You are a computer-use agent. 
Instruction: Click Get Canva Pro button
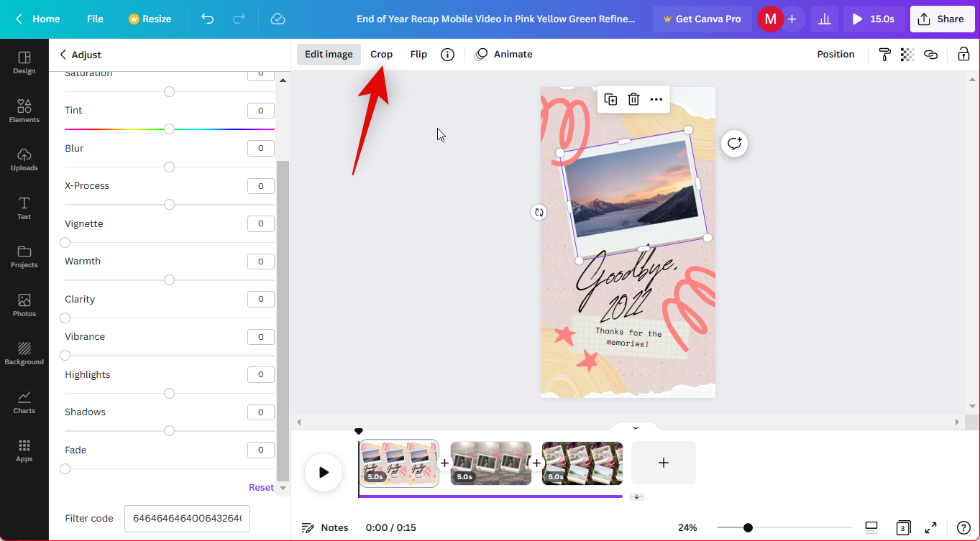[702, 19]
